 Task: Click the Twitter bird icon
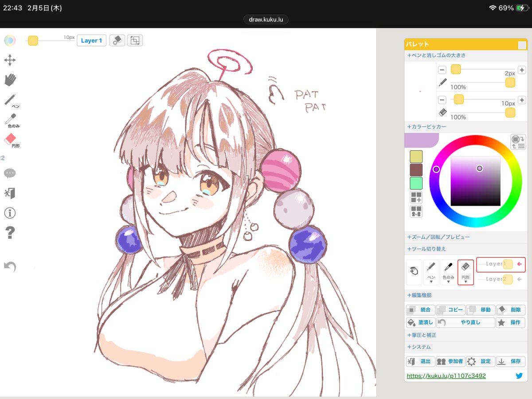coord(519,376)
